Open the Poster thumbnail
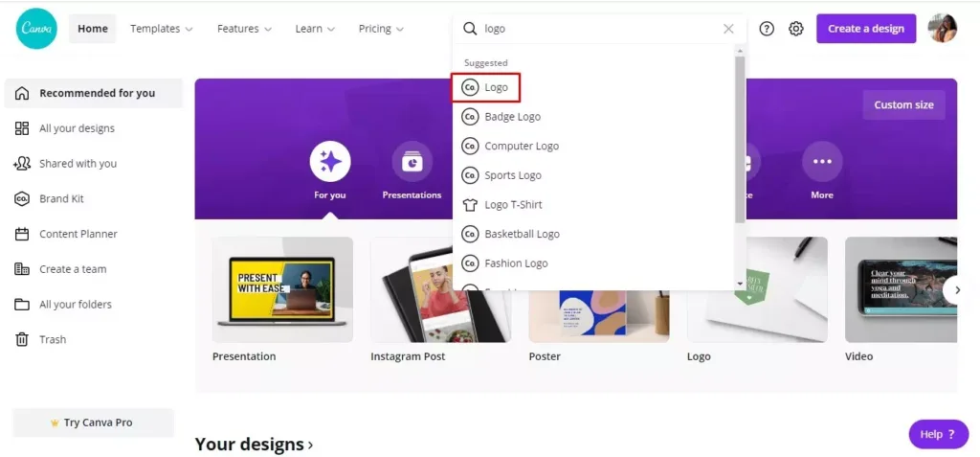The height and width of the screenshot is (457, 980). pyautogui.click(x=599, y=316)
